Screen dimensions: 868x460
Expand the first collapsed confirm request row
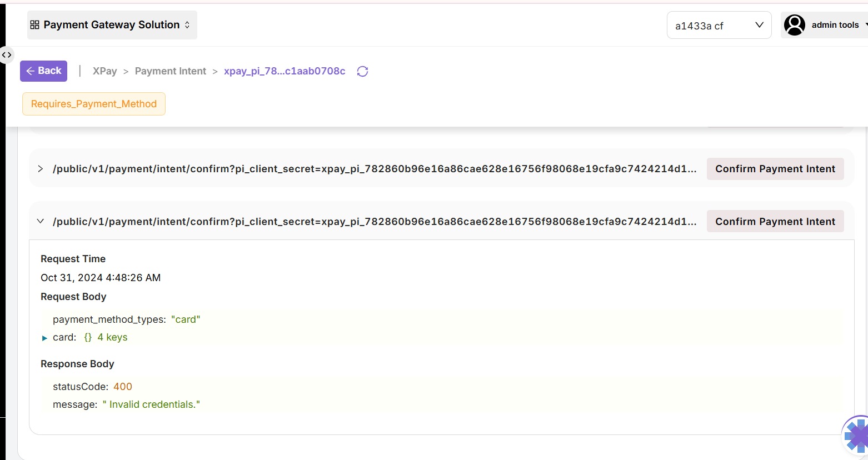[x=40, y=169]
